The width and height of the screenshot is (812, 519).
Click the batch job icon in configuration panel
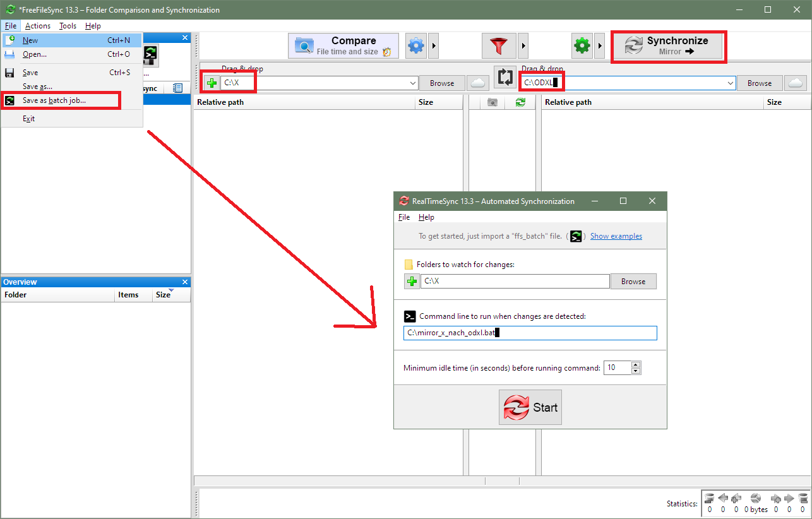pos(150,54)
